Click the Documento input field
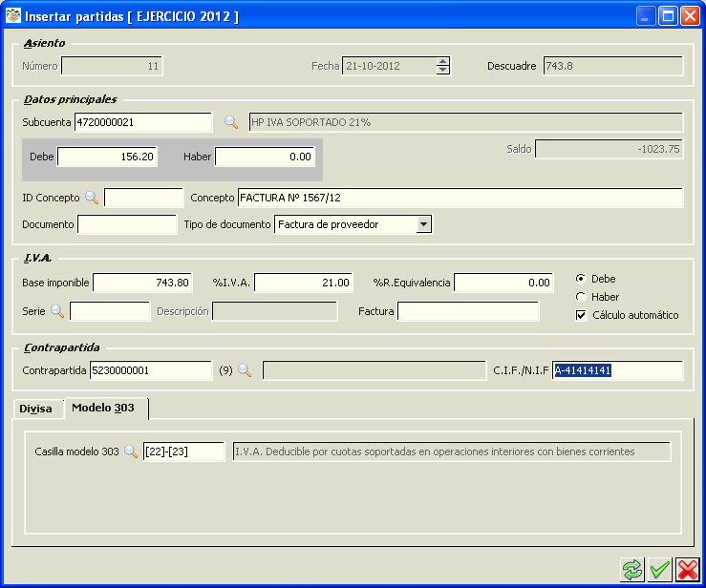Image resolution: width=706 pixels, height=588 pixels. coord(127,224)
